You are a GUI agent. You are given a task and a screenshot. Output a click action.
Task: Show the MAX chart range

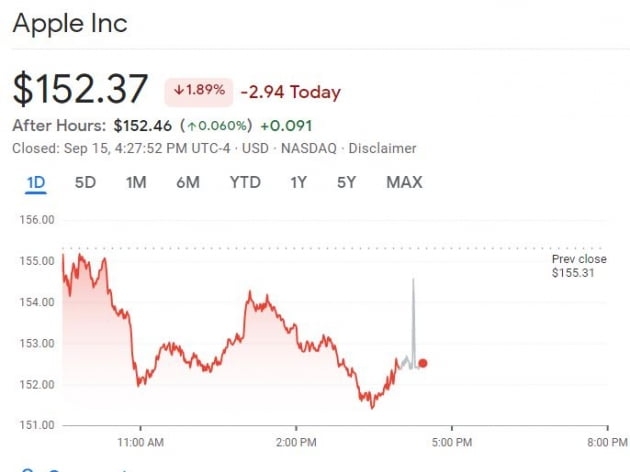pyautogui.click(x=404, y=182)
